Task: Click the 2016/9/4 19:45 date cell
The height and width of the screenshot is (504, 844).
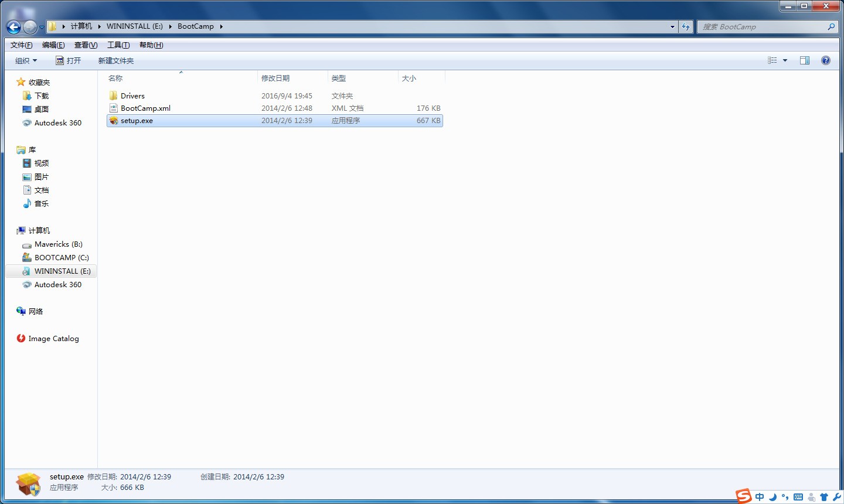Action: pyautogui.click(x=287, y=96)
